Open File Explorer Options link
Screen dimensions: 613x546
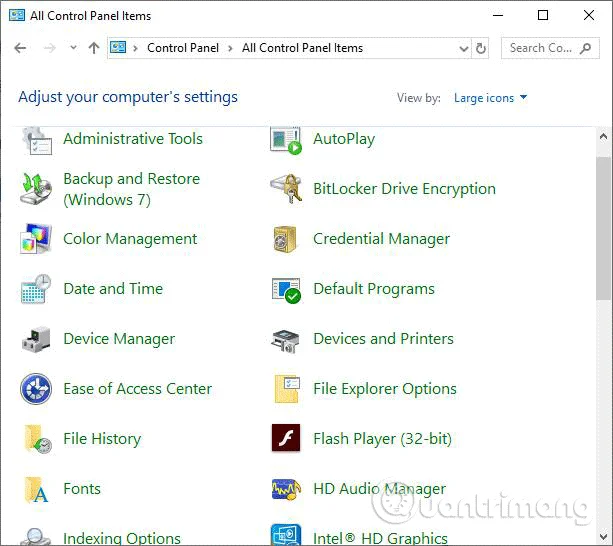point(385,389)
